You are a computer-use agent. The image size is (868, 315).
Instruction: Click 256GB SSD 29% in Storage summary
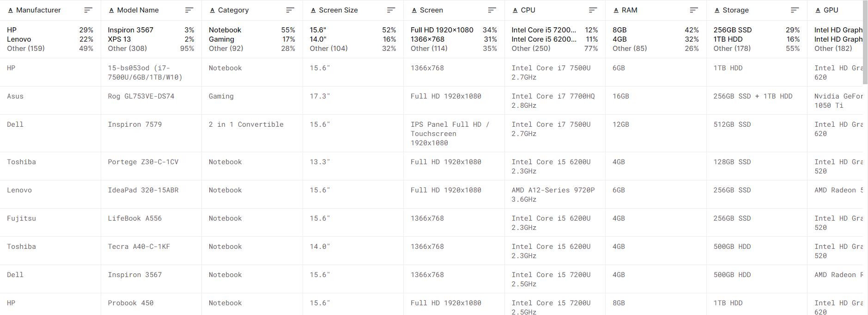tap(757, 30)
